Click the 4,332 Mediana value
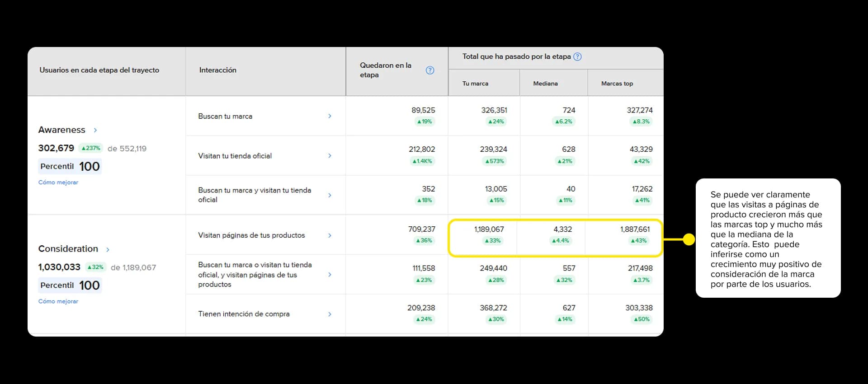Screen dimensions: 868x384 [562, 229]
